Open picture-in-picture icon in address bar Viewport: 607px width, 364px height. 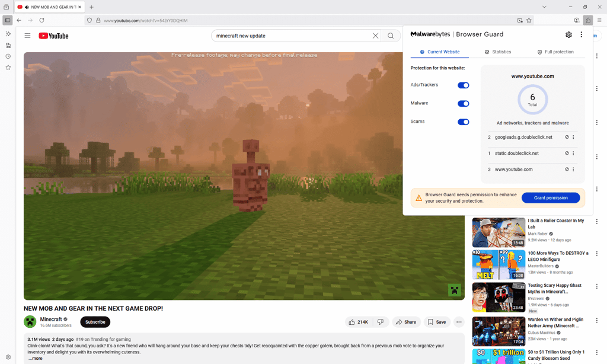click(520, 20)
